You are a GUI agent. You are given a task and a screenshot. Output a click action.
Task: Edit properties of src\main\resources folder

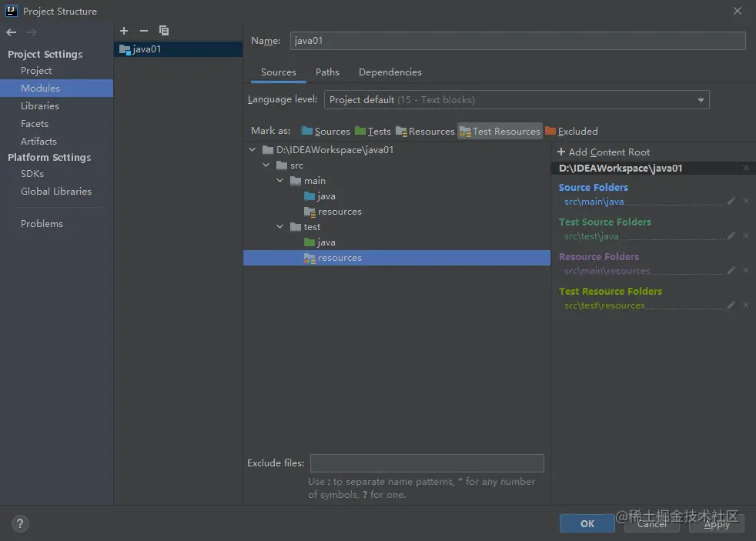[x=731, y=270]
